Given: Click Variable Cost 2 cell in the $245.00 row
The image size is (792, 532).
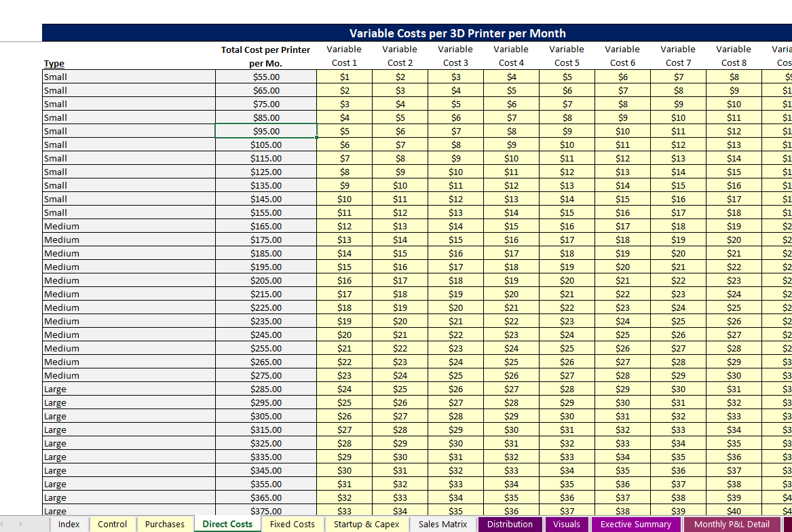Looking at the screenshot, I should (400, 335).
